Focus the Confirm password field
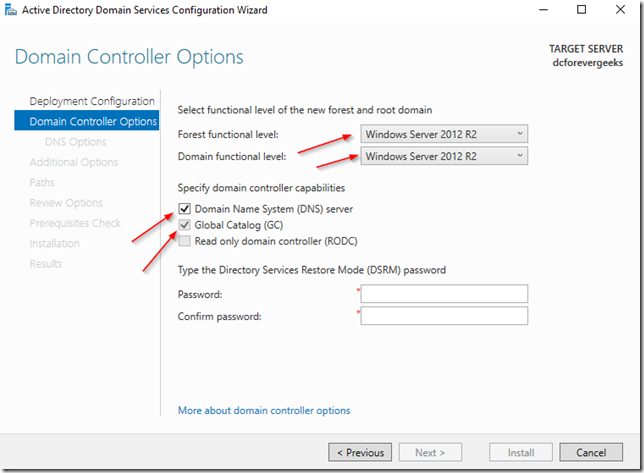 click(443, 316)
